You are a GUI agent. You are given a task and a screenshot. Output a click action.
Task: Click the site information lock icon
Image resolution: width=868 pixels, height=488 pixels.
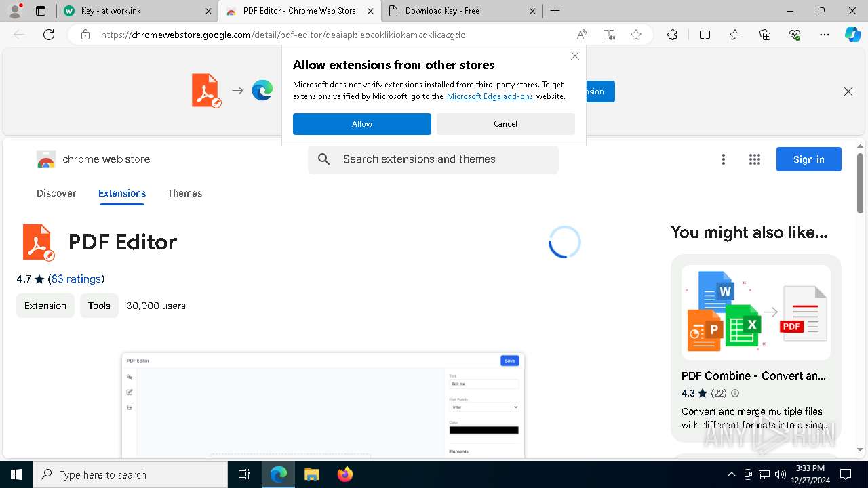[x=85, y=35]
